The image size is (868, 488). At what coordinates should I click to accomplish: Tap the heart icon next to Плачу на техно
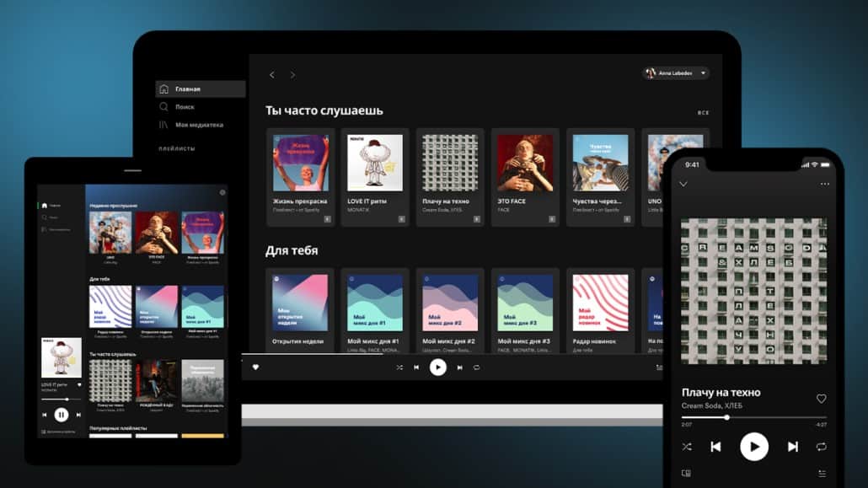coord(821,399)
